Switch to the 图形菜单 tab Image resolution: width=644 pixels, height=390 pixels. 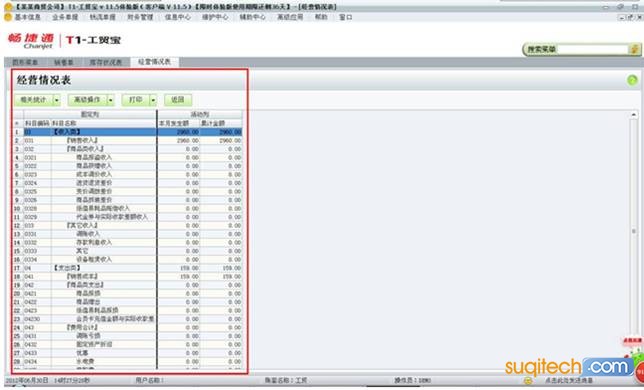coord(25,62)
